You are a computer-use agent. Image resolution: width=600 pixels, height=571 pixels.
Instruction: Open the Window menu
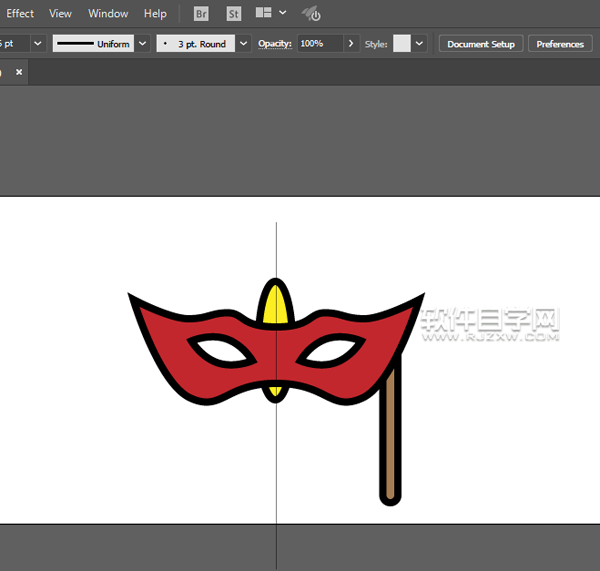(x=108, y=14)
